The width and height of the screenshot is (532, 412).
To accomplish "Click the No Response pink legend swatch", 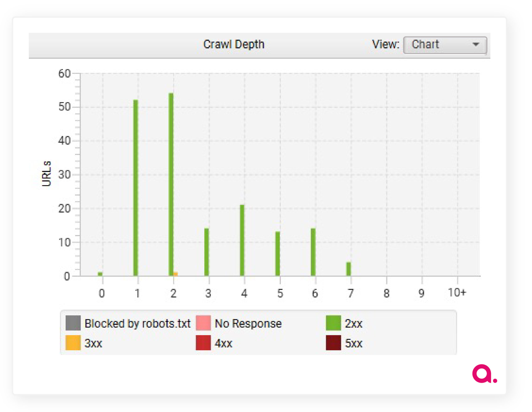I will coord(203,323).
